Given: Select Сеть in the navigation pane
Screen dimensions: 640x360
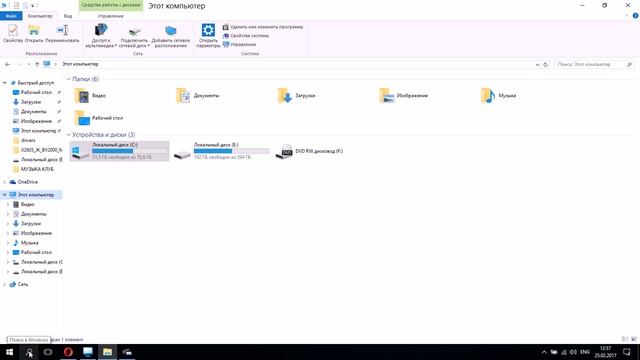Looking at the screenshot, I should click(23, 284).
